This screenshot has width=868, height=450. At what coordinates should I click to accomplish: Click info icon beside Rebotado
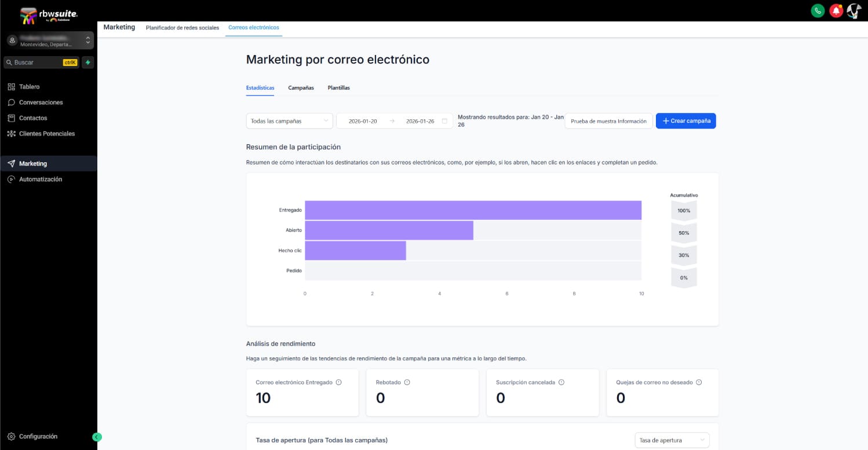tap(407, 382)
